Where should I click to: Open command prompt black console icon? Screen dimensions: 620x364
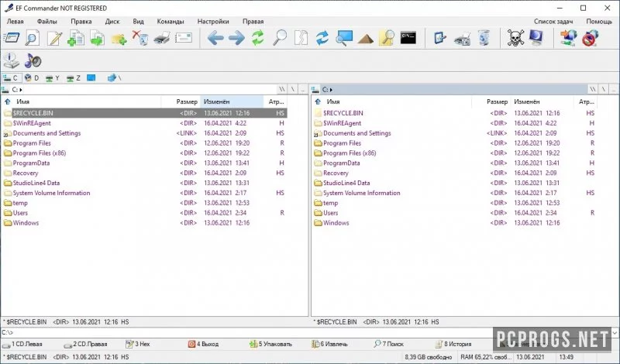[408, 38]
